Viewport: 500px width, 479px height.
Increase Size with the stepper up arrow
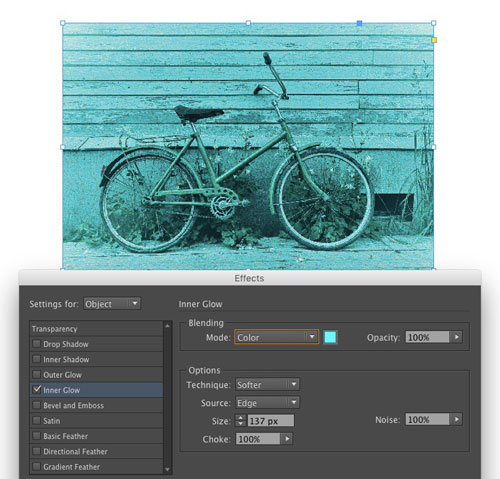coord(240,417)
